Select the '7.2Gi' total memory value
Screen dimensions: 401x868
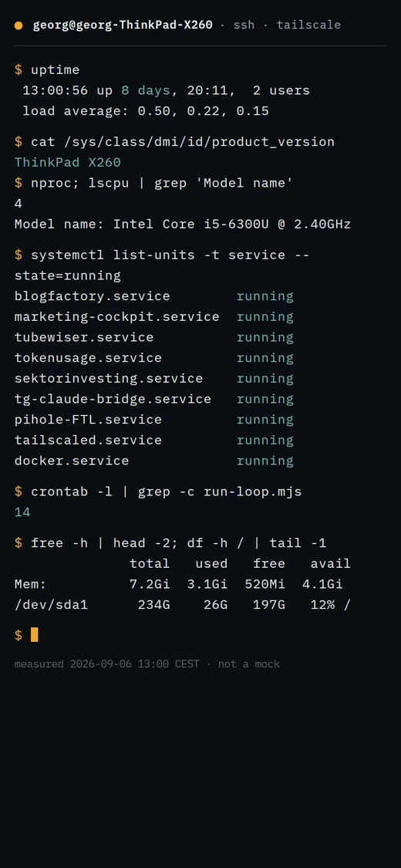pyautogui.click(x=150, y=584)
